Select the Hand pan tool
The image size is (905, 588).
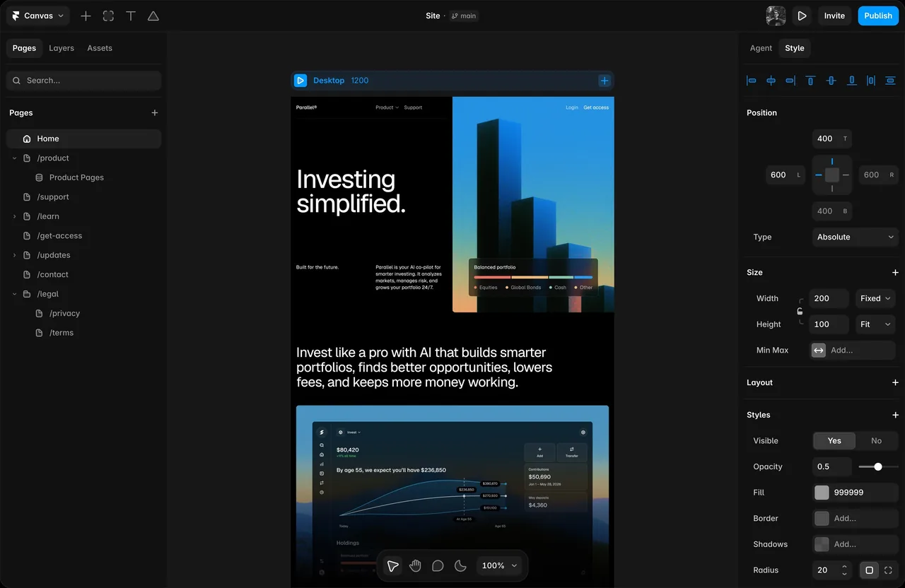[x=415, y=565]
